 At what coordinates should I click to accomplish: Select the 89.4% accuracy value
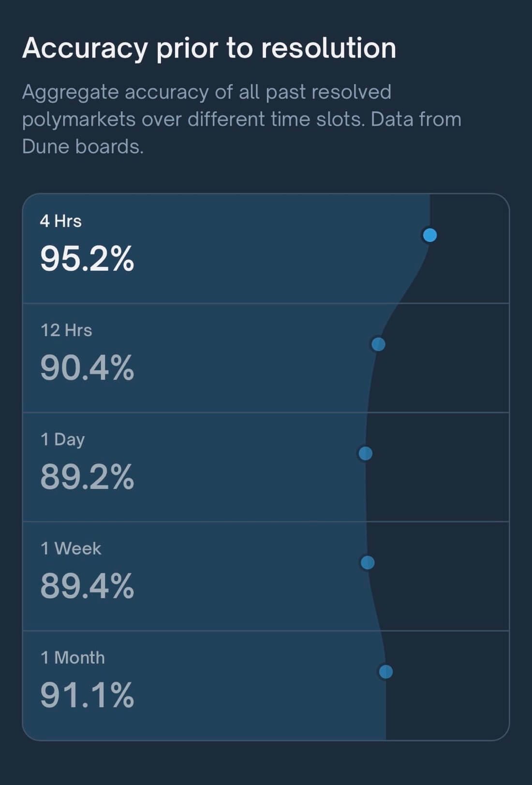point(87,586)
